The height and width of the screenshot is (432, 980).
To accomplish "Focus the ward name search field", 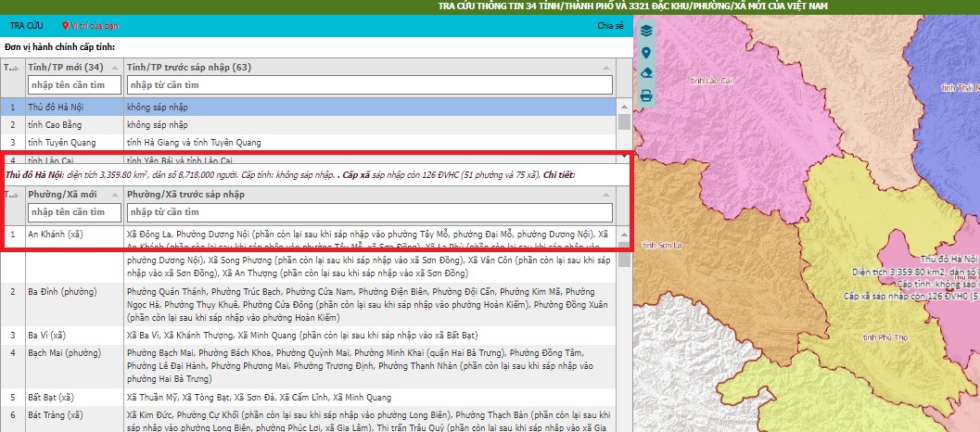I will (x=74, y=212).
